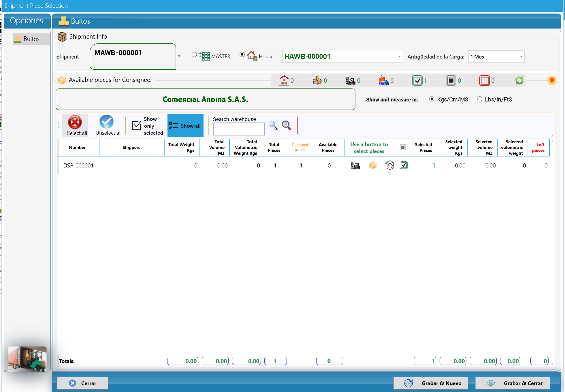This screenshot has width=565, height=392.
Task: Click into the Search warehouse field
Action: pos(239,129)
